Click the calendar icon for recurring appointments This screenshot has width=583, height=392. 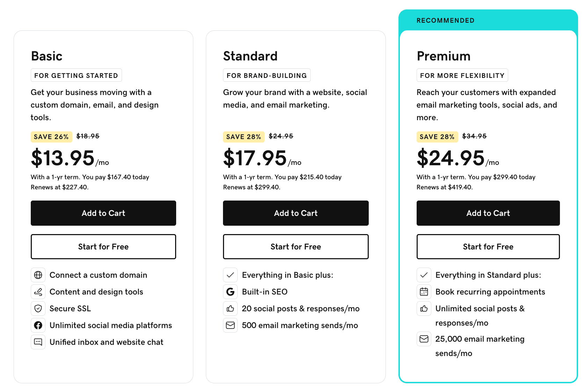coord(424,292)
